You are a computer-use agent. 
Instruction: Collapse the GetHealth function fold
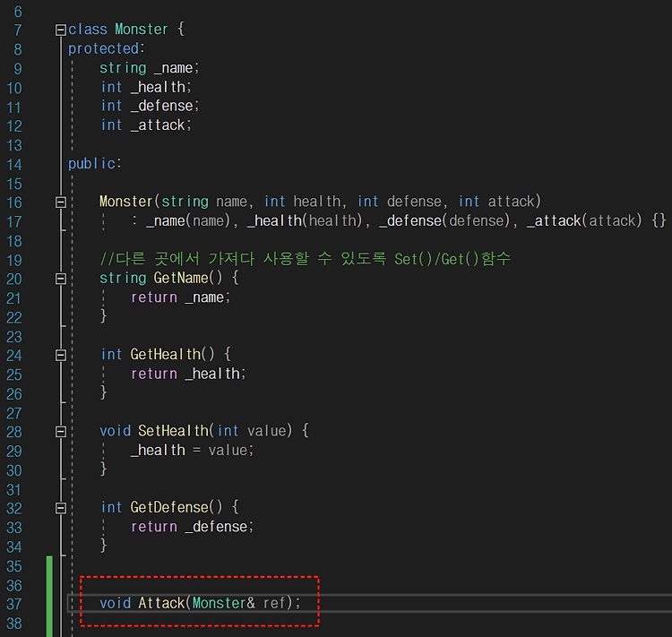(61, 355)
